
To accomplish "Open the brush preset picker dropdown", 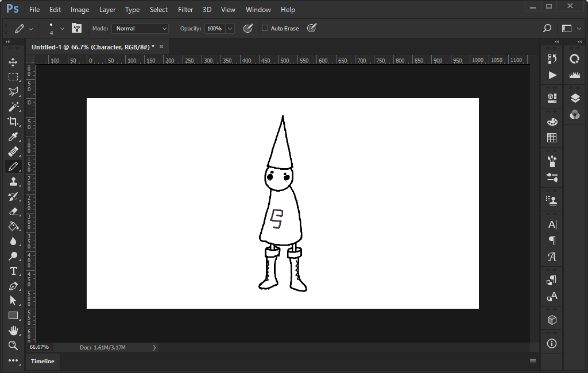I will tap(62, 28).
